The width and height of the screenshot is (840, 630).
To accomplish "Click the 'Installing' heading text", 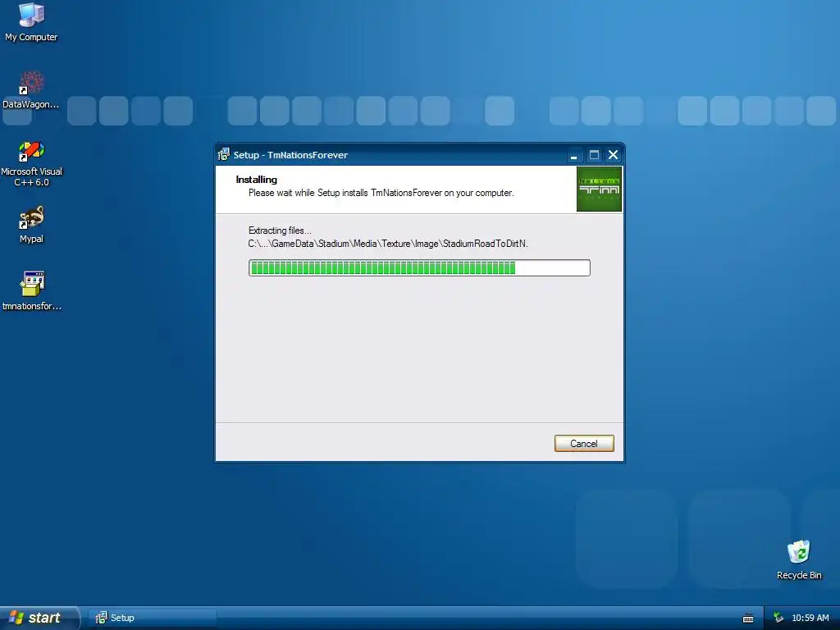I will tap(256, 180).
